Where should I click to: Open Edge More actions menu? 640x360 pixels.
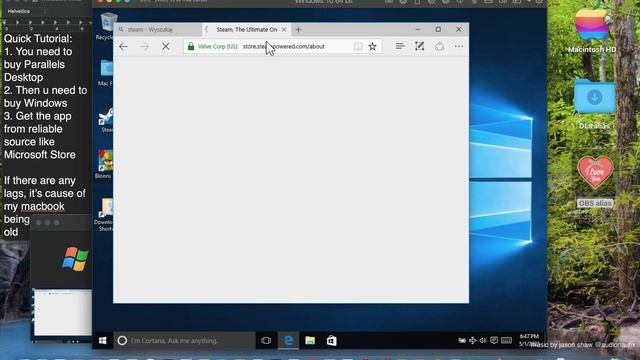[459, 47]
